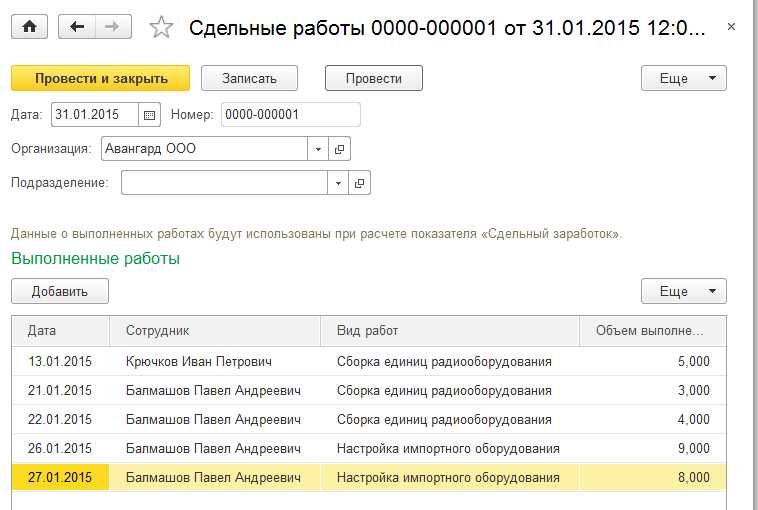Viewport: 758px width, 510px height.
Task: Open the Подразделение record with square icon
Action: [x=360, y=183]
